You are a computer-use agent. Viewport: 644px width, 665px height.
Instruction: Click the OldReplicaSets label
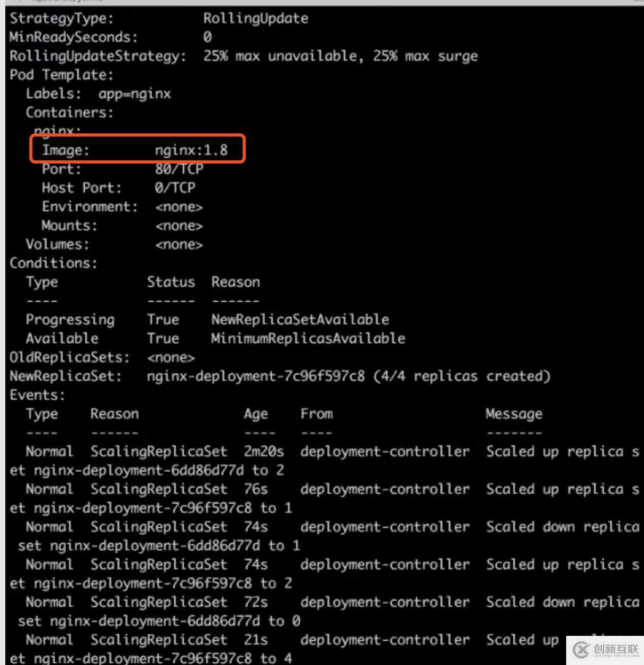pos(69,357)
